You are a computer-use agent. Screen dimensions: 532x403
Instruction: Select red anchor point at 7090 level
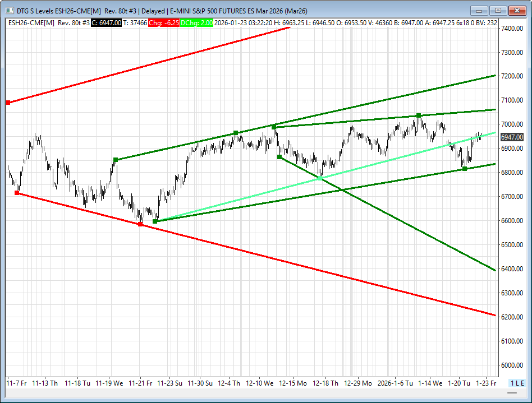click(x=8, y=103)
